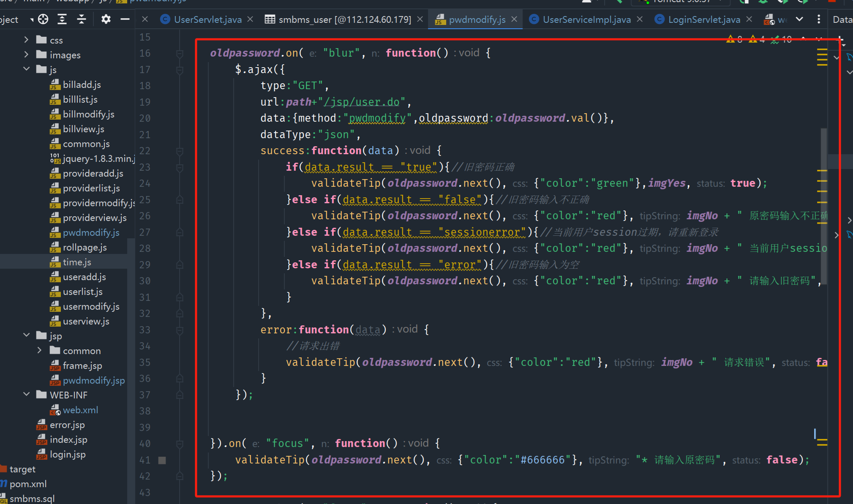853x504 pixels.
Task: Show hidden editor tabs dropdown chevron
Action: point(799,19)
